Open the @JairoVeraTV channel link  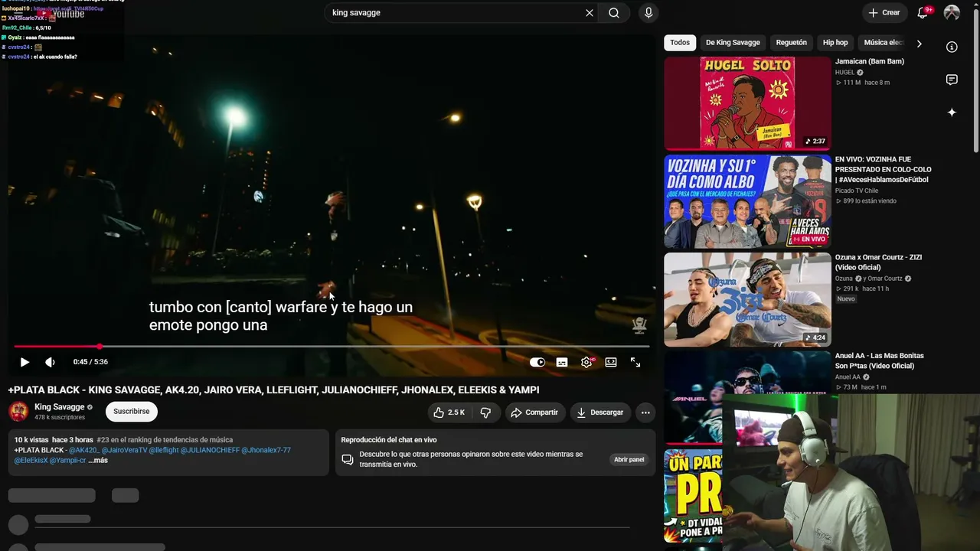[x=124, y=451]
